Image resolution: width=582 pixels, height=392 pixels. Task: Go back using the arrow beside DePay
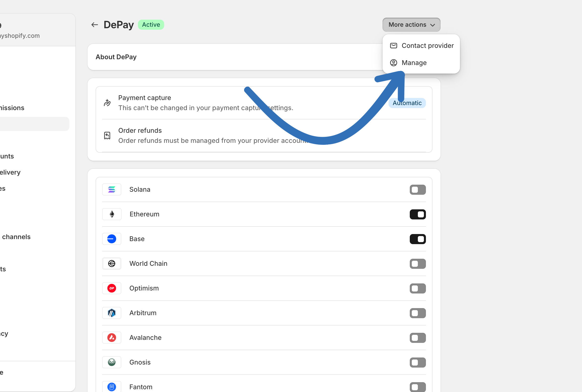95,25
